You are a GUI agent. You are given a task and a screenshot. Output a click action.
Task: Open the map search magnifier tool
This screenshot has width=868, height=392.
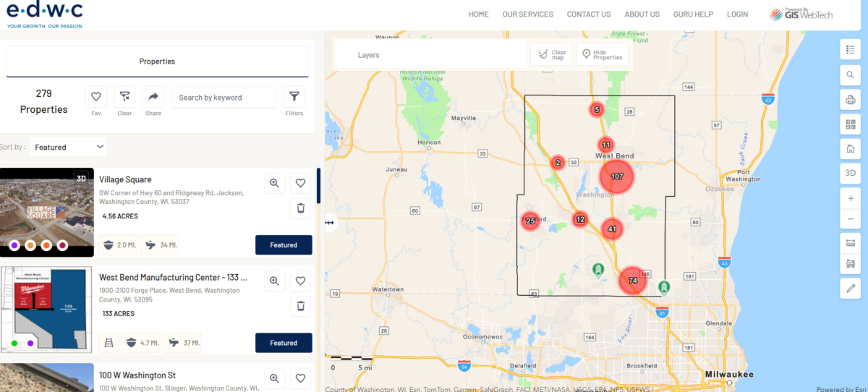(850, 74)
